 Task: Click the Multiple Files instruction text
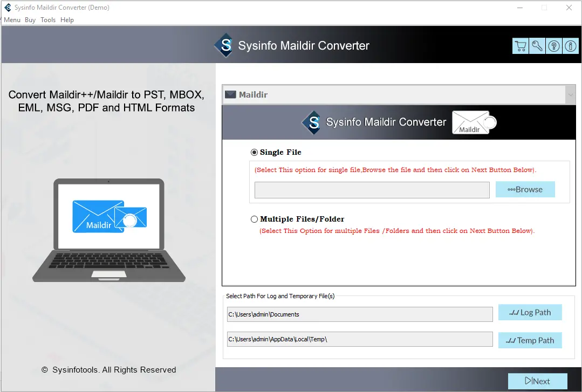(397, 231)
